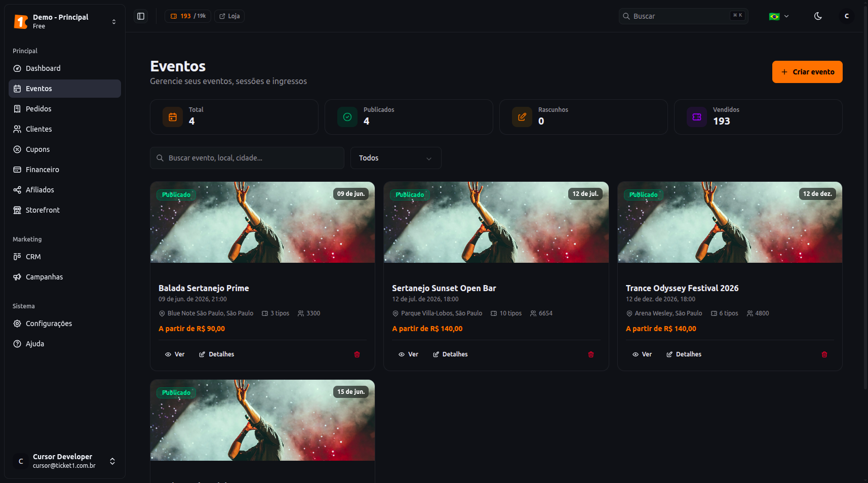The height and width of the screenshot is (483, 868).
Task: Toggle dark mode moon icon
Action: click(x=818, y=16)
